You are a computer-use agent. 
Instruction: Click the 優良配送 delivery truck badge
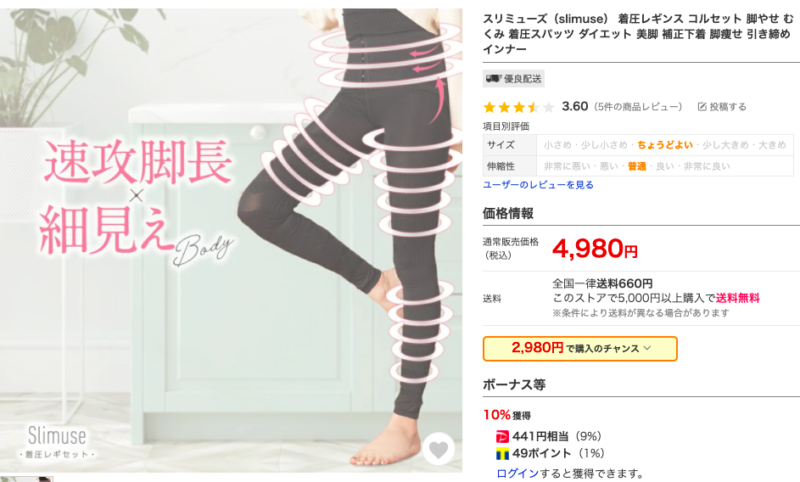tap(513, 79)
